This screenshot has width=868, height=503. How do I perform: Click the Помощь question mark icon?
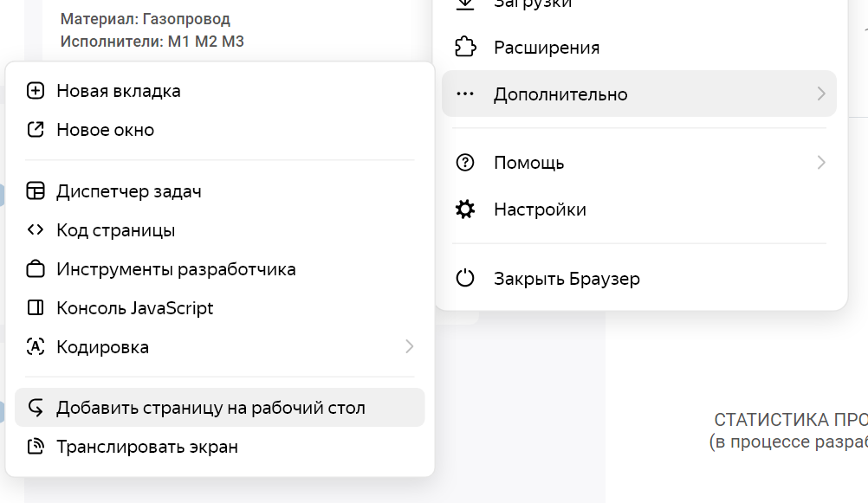[x=465, y=163]
